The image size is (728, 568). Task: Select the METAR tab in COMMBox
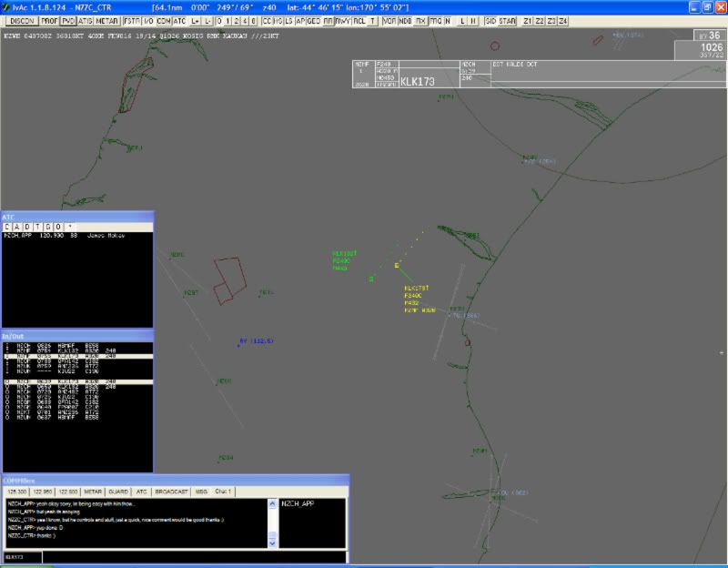[93, 492]
